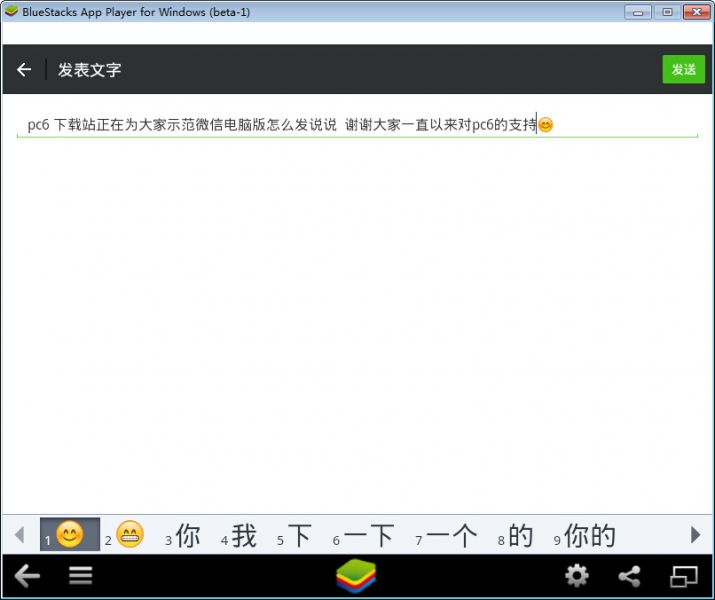Open the BlueStacks menu hamburger icon
Image resolution: width=715 pixels, height=600 pixels.
click(81, 575)
